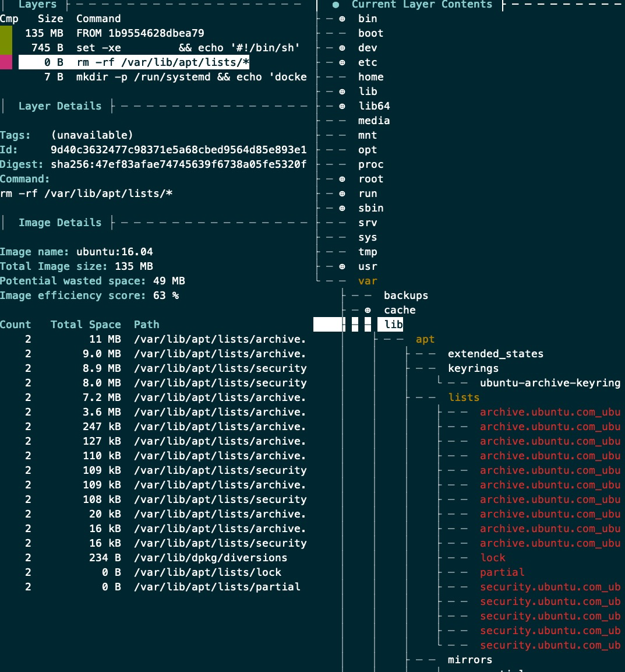Click the plus icon beside lib64
Viewport: 625px width, 672px height.
pos(342,106)
